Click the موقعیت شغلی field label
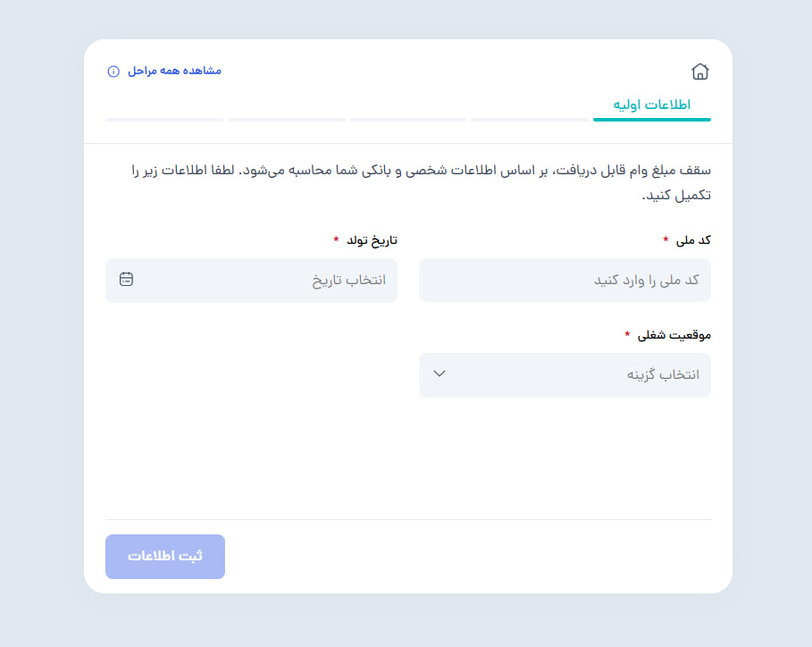 tap(674, 335)
